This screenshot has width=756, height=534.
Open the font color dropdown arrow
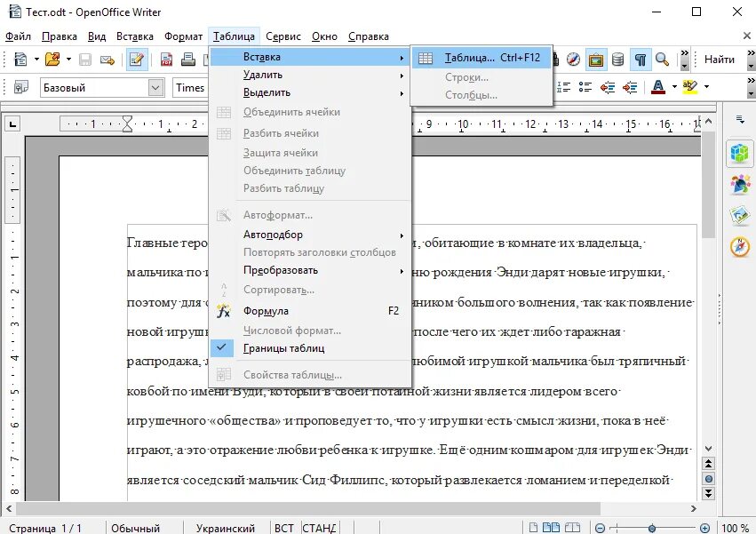coord(674,87)
